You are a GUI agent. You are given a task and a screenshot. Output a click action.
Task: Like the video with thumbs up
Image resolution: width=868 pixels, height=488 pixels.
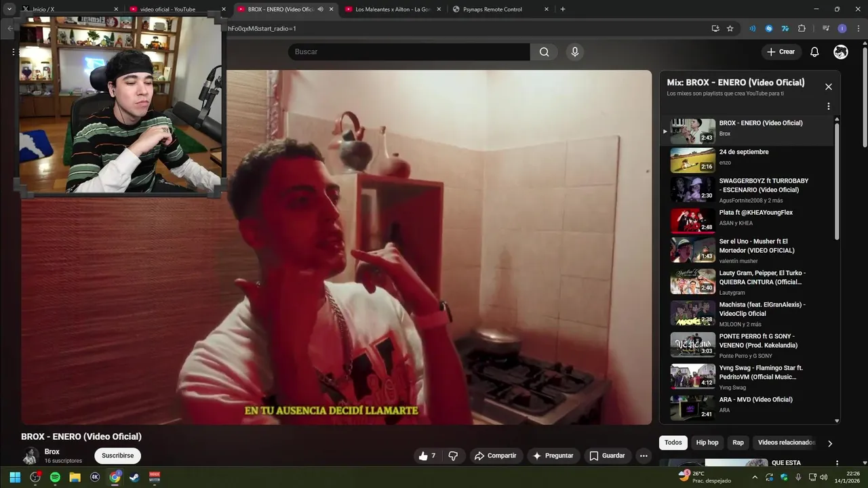(427, 456)
